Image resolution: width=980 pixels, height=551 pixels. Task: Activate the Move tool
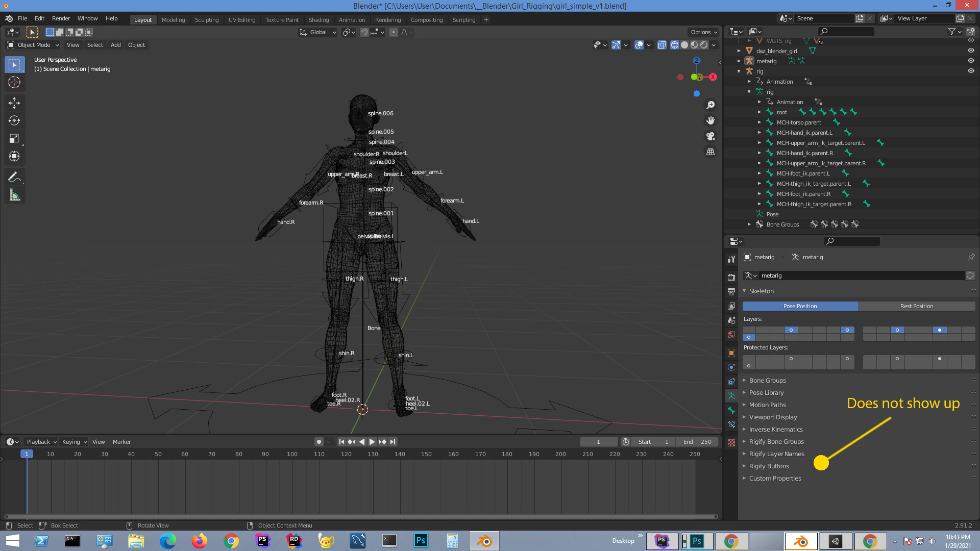(14, 103)
